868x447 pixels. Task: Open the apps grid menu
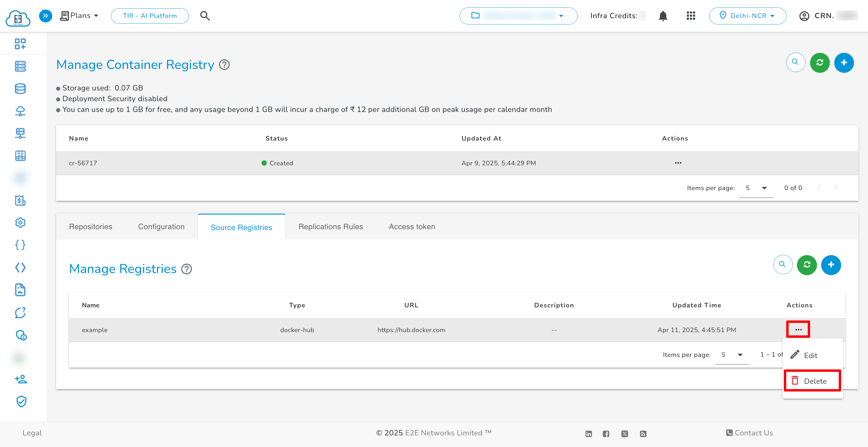coord(690,16)
